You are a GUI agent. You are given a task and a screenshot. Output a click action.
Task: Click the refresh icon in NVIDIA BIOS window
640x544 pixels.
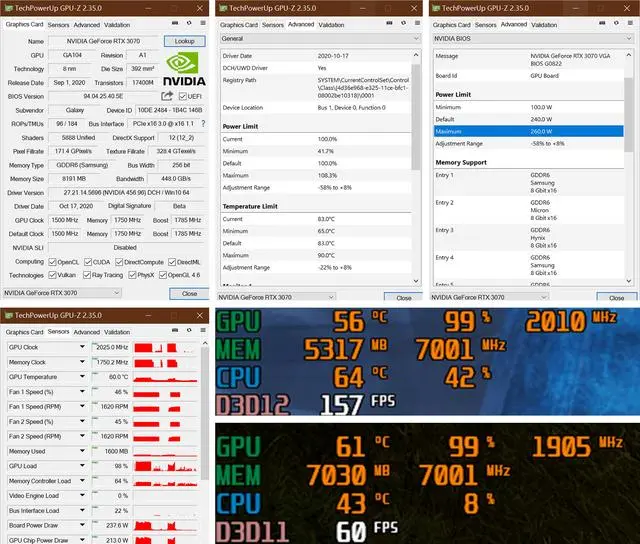(x=616, y=23)
